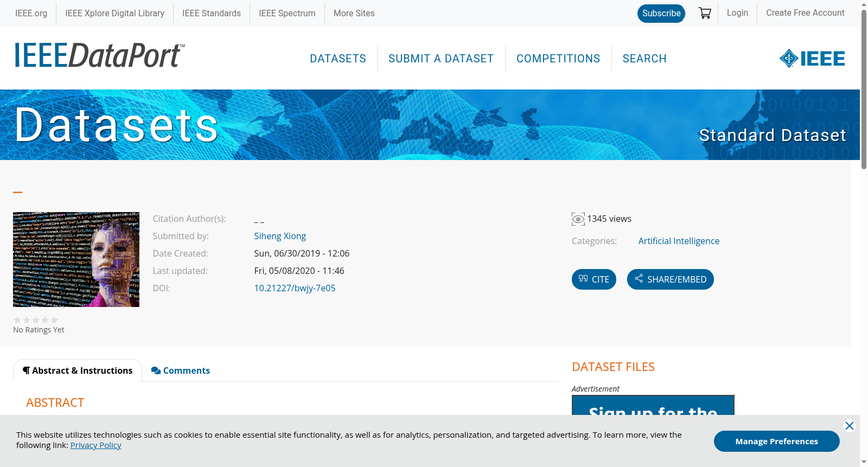Click the views eye icon
Image resolution: width=868 pixels, height=467 pixels.
(578, 219)
